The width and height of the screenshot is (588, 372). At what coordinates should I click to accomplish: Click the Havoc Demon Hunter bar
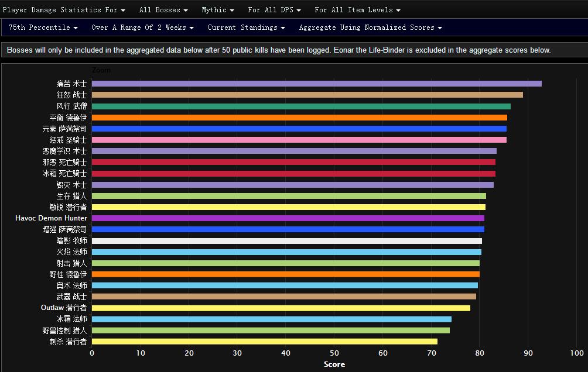coord(288,218)
